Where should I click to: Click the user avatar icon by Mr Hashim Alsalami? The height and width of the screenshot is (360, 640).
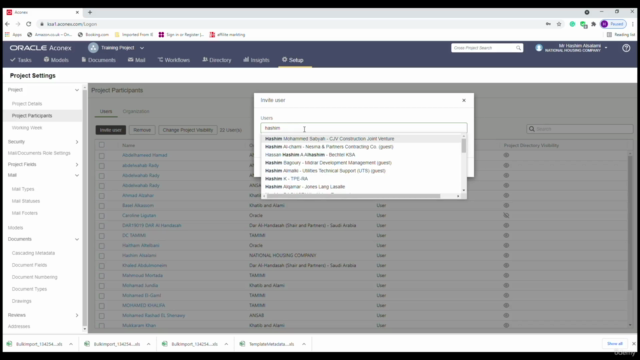point(539,48)
